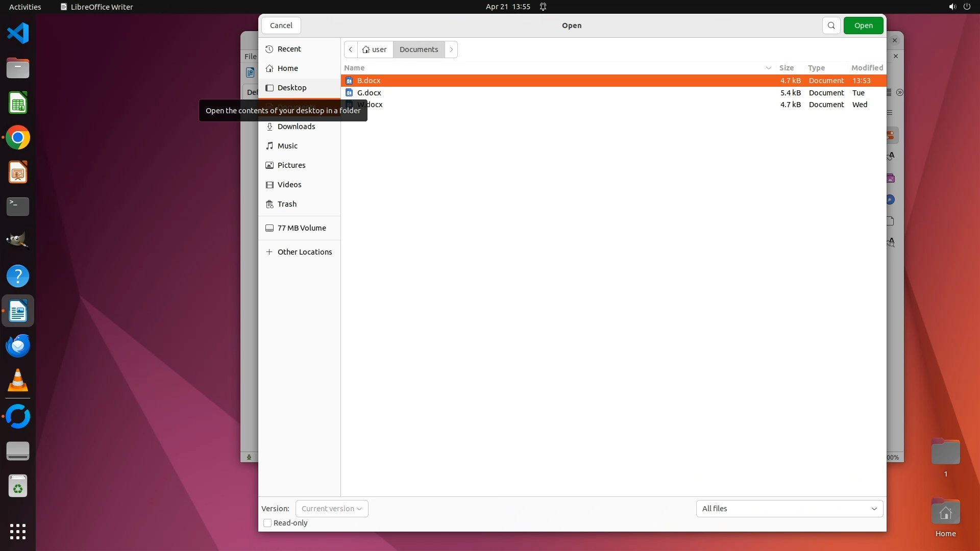Open the Recent sidebar location
The width and height of the screenshot is (980, 551).
[x=289, y=49]
